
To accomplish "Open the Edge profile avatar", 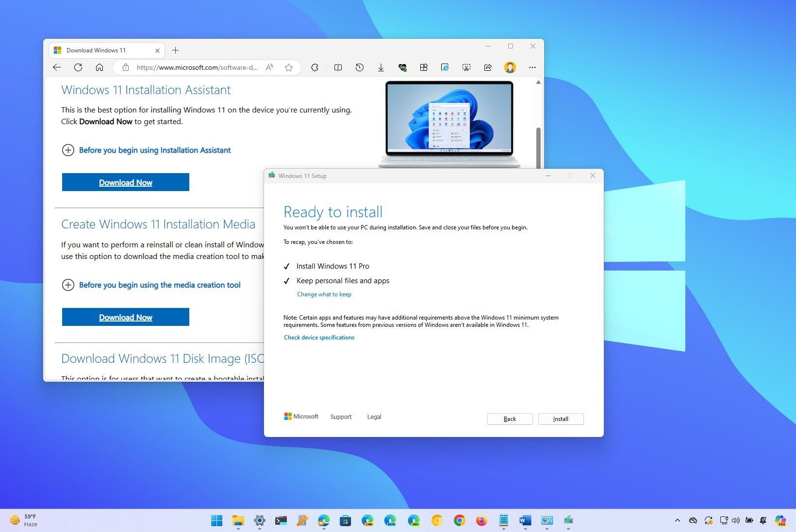I will [x=510, y=67].
